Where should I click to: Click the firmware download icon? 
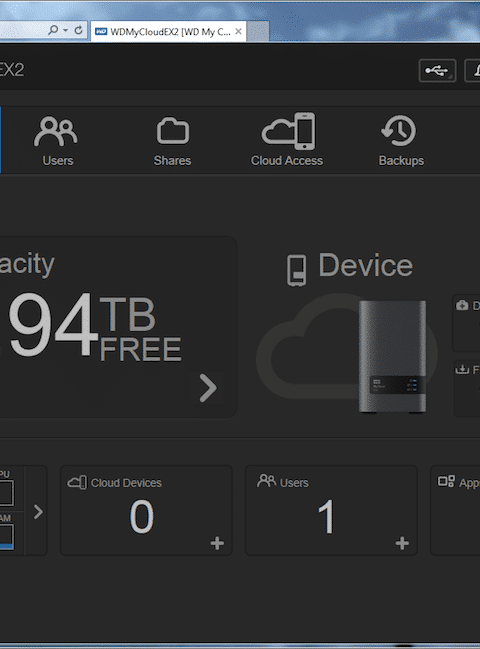(x=462, y=368)
